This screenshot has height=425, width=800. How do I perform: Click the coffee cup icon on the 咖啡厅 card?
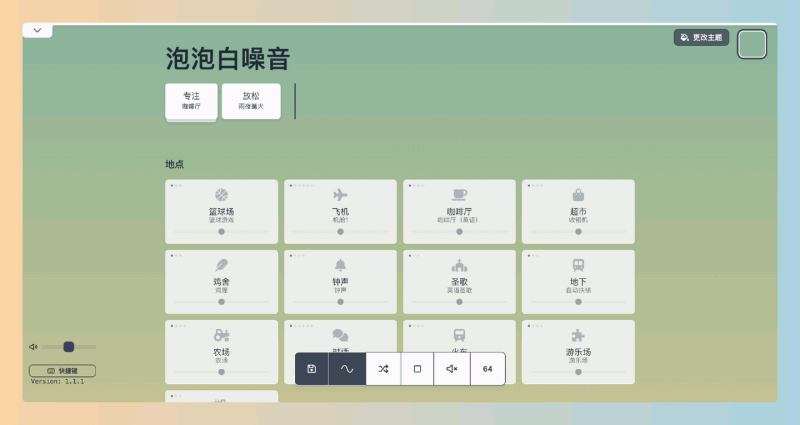[459, 195]
